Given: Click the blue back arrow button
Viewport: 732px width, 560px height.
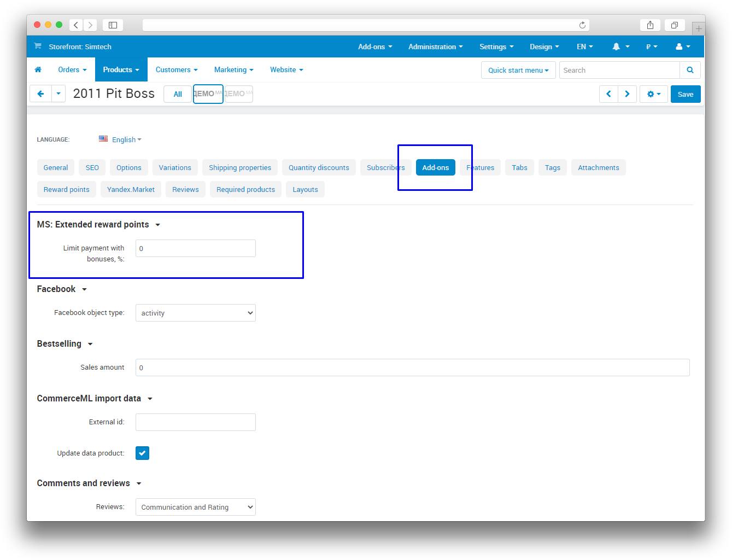Looking at the screenshot, I should [40, 94].
